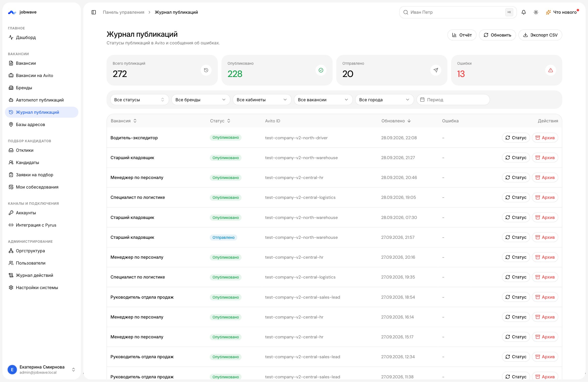Open the Все вакансии dropdown
The width and height of the screenshot is (588, 382).
point(323,100)
